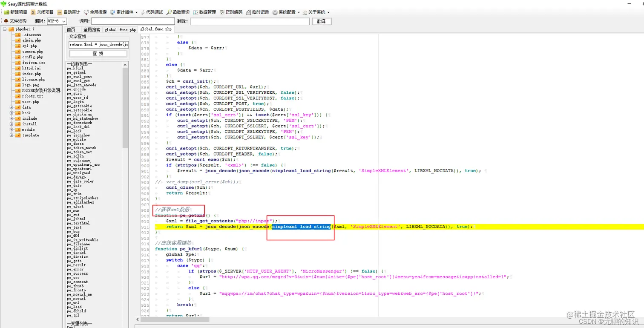Switch to first global.func.php tab
The image size is (644, 328).
120,30
